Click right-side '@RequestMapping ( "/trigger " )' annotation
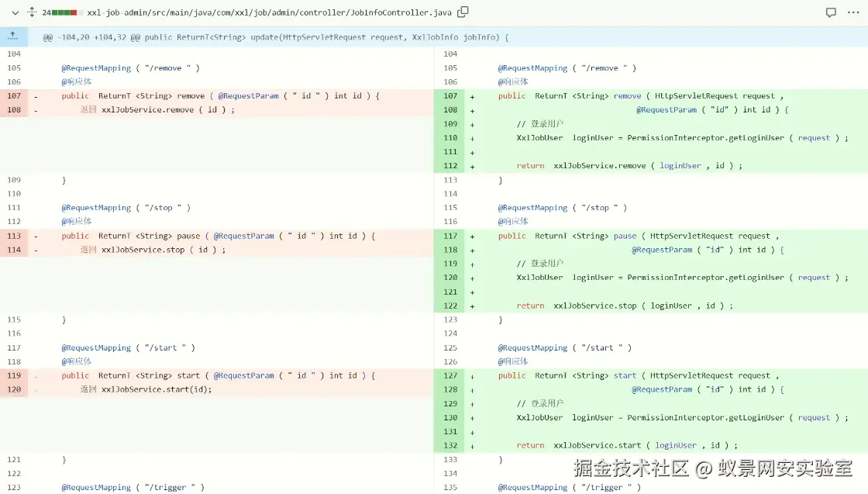868x494 pixels. [x=569, y=487]
